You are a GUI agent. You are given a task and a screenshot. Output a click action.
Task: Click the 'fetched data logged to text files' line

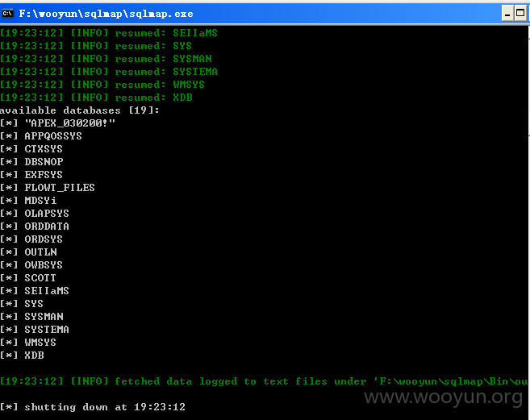264,381
